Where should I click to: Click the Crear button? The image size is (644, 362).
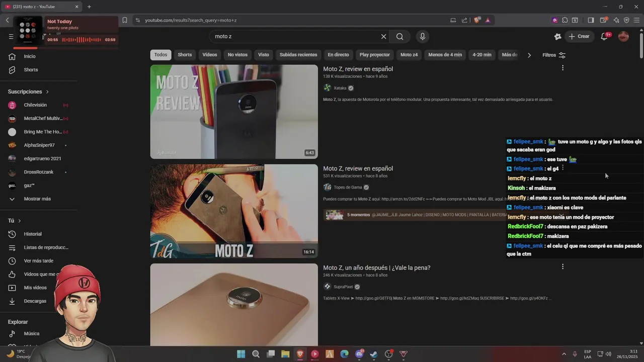(x=579, y=36)
